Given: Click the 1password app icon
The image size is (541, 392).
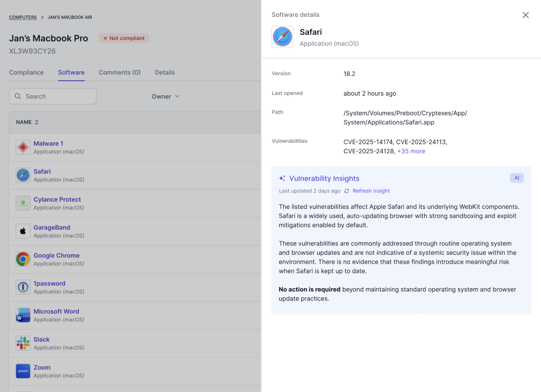Looking at the screenshot, I should pyautogui.click(x=23, y=287).
